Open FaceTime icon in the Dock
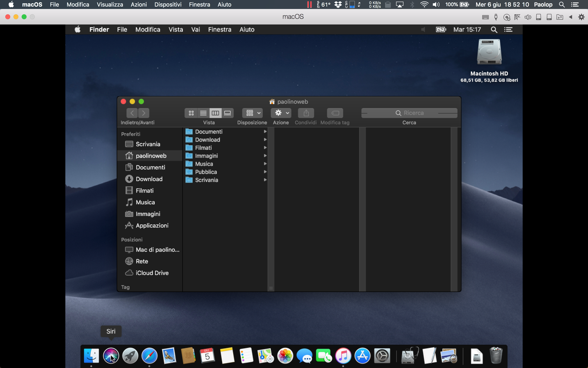 pos(324,356)
